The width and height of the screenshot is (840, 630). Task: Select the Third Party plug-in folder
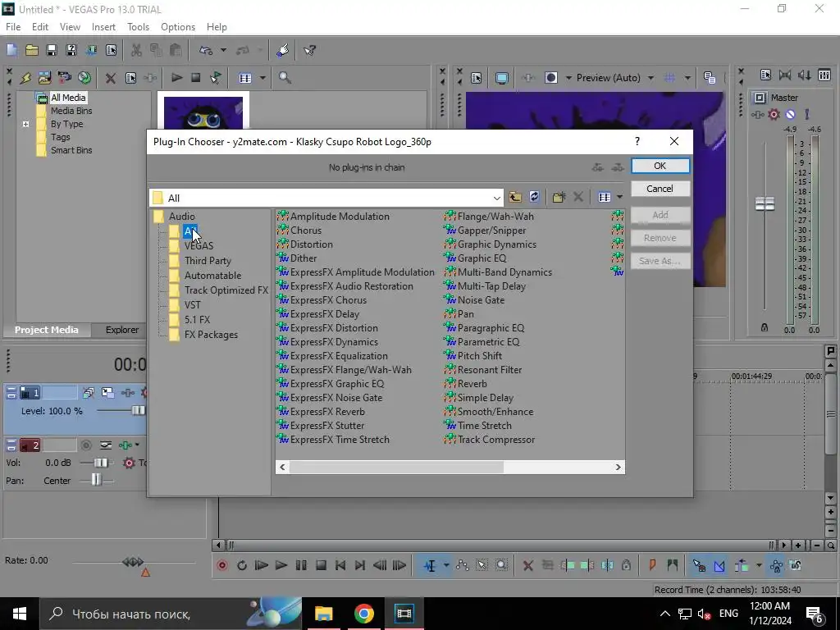coord(208,261)
